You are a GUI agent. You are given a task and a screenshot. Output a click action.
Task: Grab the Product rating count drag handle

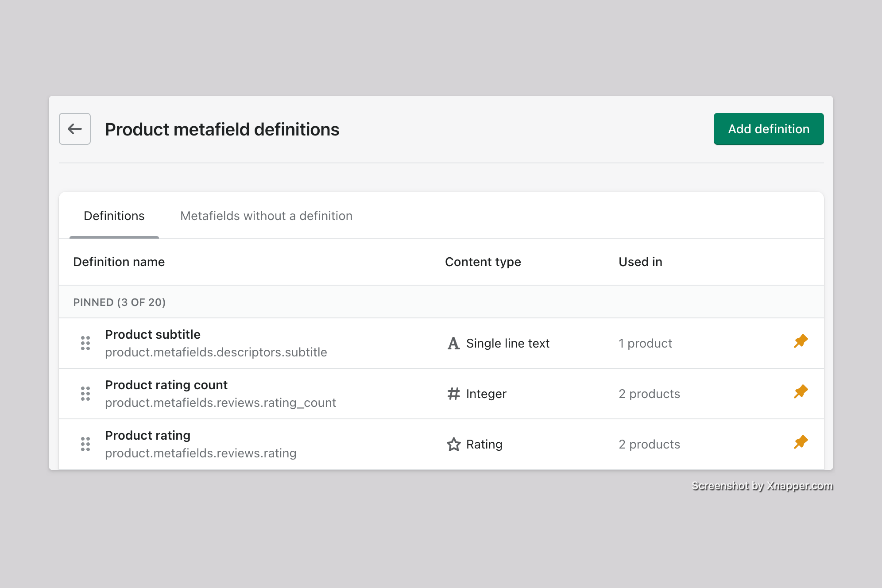85,394
